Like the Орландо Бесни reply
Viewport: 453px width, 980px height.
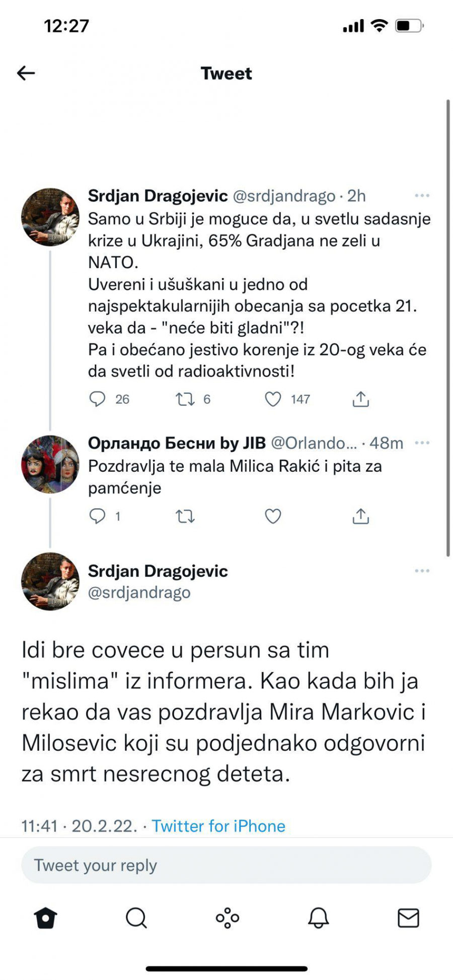(x=273, y=517)
